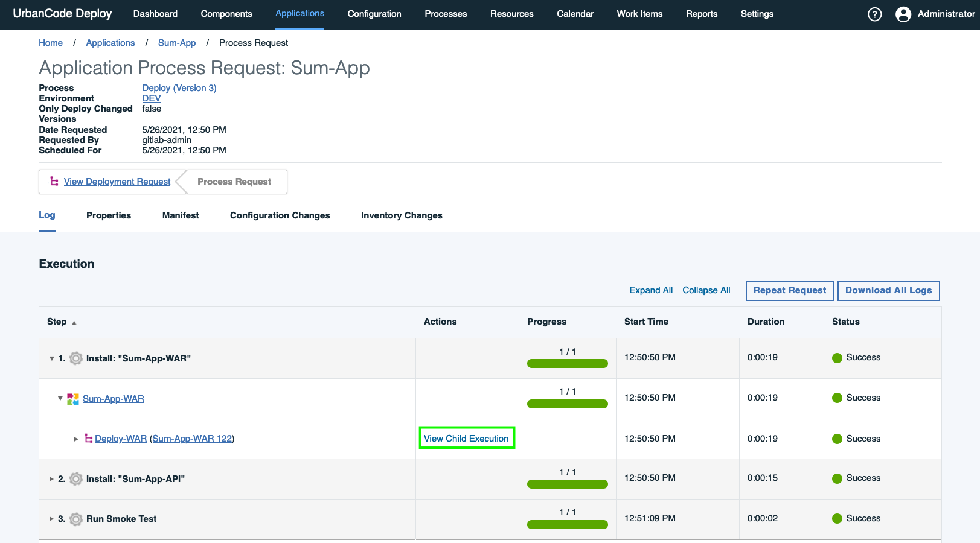Open the Sum-App-WAR 122 version link
Image resolution: width=980 pixels, height=543 pixels.
(x=192, y=439)
